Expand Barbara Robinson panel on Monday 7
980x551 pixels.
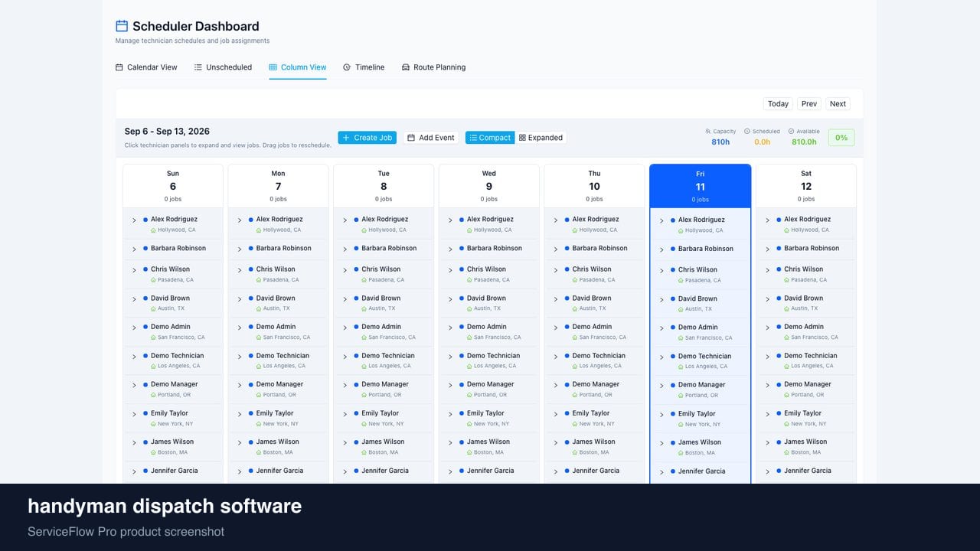pyautogui.click(x=240, y=249)
